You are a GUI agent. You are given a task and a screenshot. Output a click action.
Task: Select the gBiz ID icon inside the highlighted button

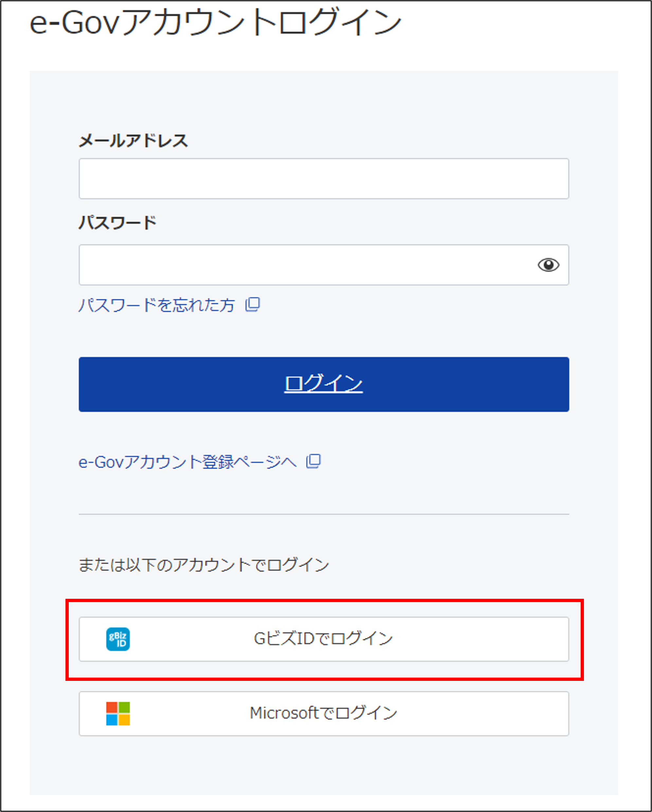tap(118, 639)
